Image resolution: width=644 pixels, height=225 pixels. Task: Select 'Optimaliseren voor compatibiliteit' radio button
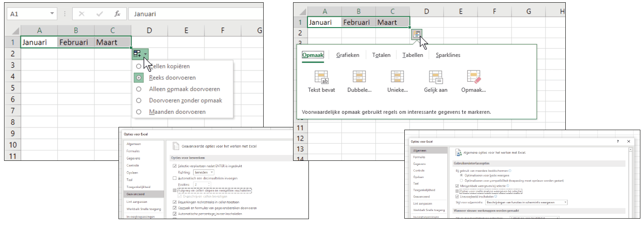coord(461,180)
